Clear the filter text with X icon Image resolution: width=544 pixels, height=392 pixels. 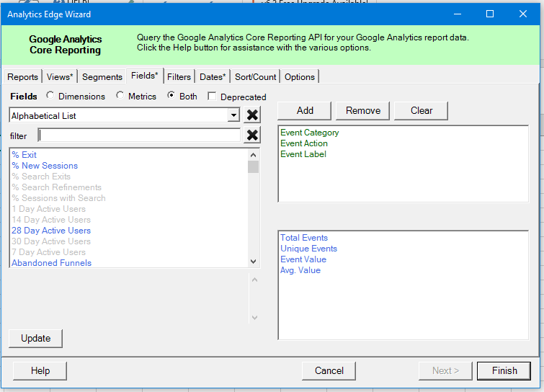tap(252, 135)
